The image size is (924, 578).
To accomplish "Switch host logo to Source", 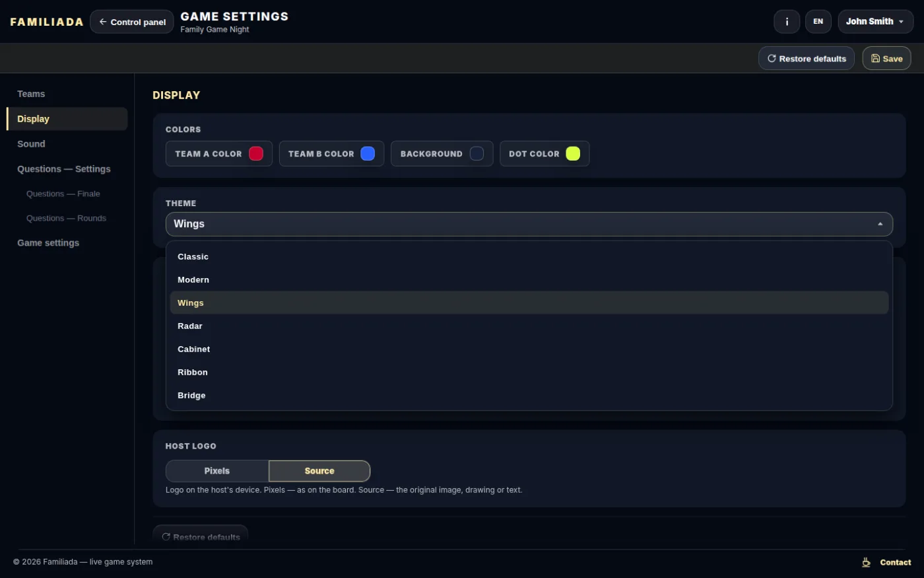I will (319, 471).
